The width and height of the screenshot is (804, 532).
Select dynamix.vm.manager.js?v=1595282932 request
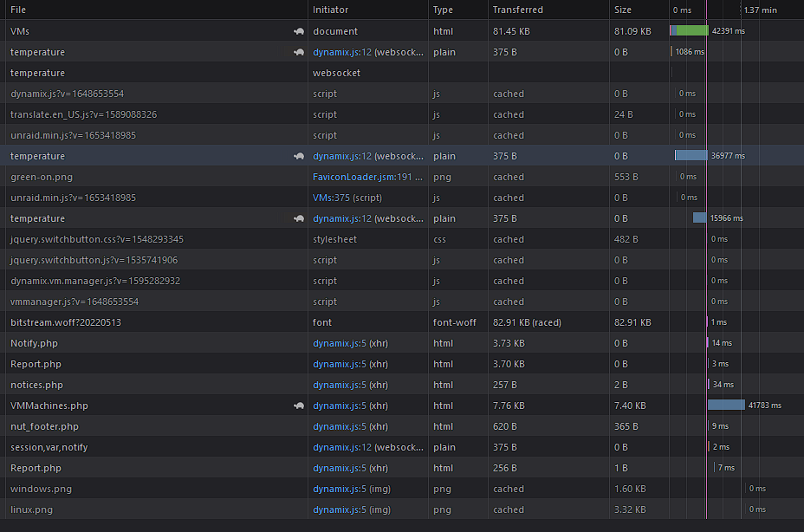point(95,281)
